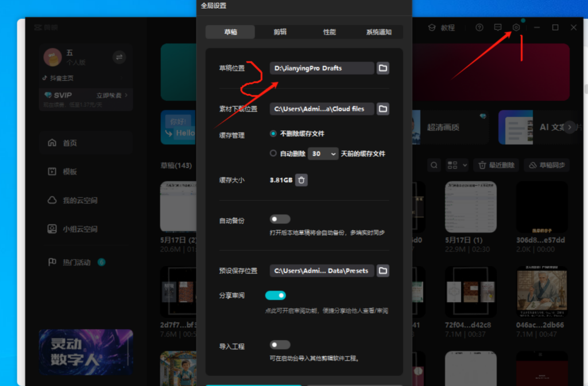588x386 pixels.
Task: Expand the 抖音主页 chevron
Action: point(122,78)
